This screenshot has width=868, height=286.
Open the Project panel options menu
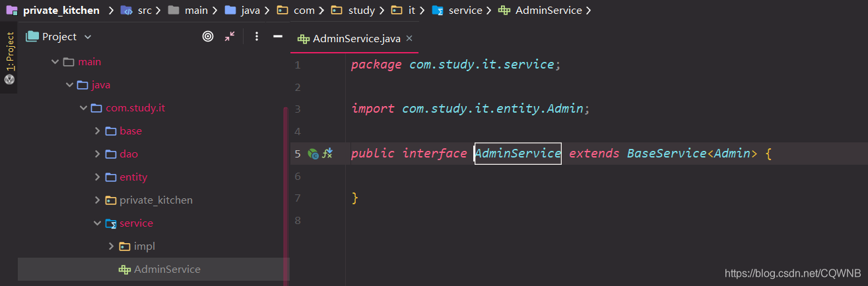(x=257, y=36)
